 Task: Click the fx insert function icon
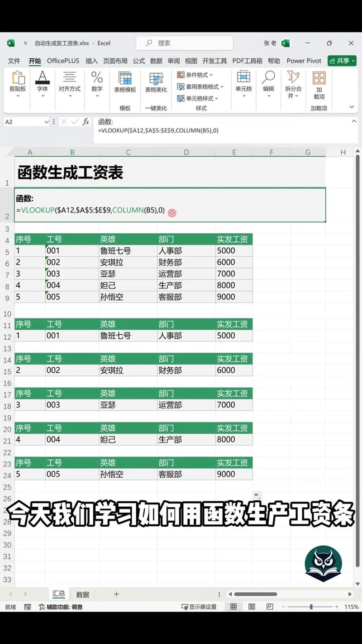click(86, 121)
